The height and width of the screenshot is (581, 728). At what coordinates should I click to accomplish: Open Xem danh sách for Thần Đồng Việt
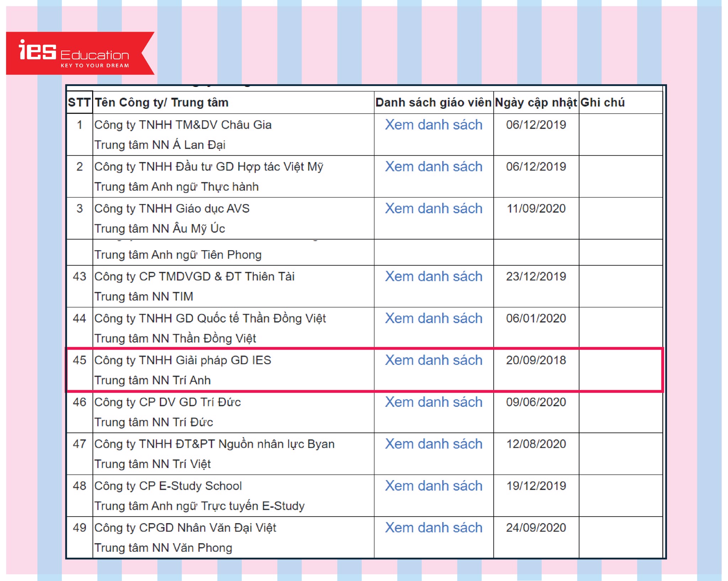434,318
